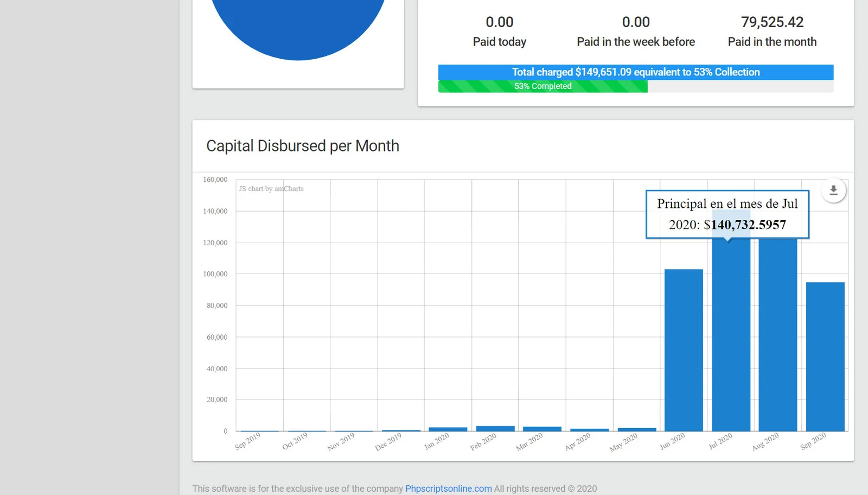Click the Total charged $149,651.09 blue bar
The image size is (868, 495).
click(636, 72)
